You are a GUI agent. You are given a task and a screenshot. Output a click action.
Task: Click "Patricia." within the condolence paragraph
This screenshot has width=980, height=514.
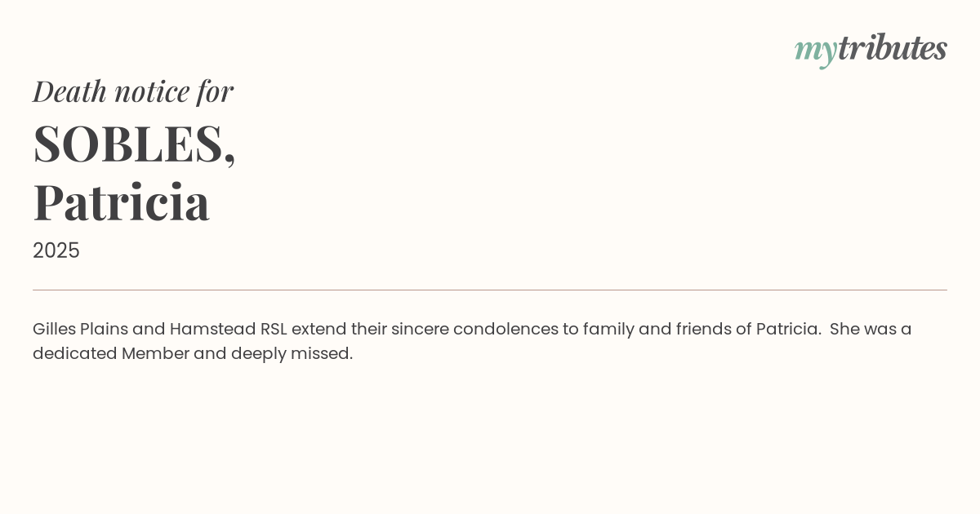[x=788, y=329]
